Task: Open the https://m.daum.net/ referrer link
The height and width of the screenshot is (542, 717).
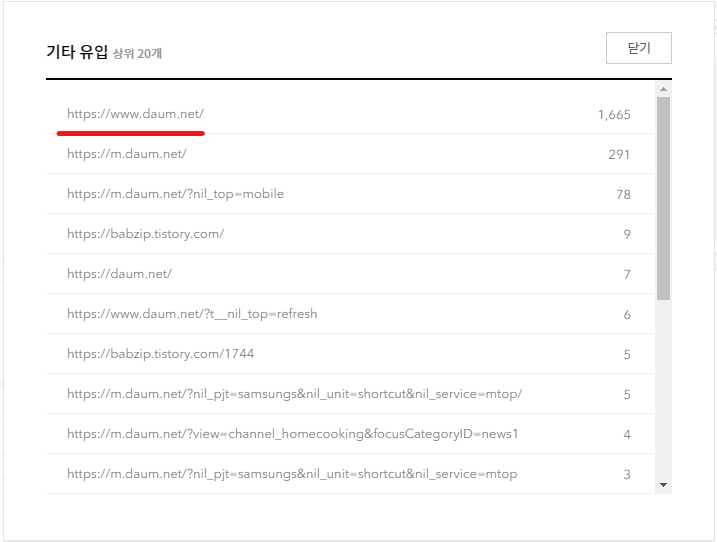Action: [x=127, y=154]
